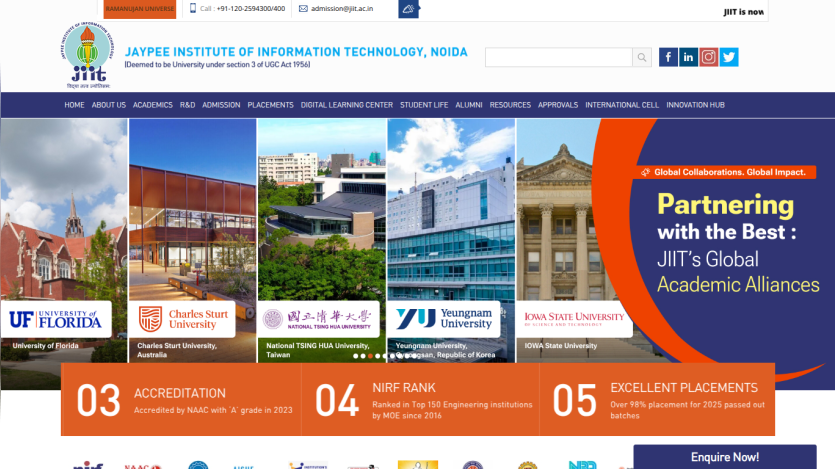Click 'Ranked in Top 150' description text
The image size is (835, 469).
pyautogui.click(x=452, y=410)
